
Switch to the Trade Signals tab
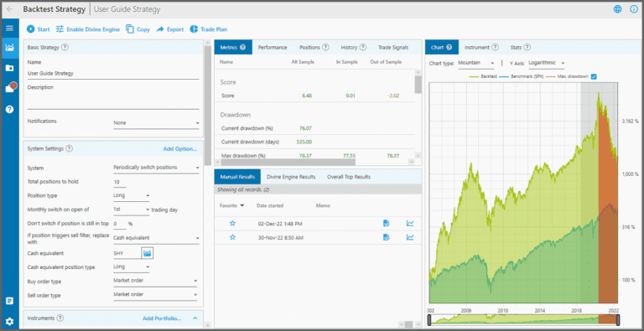point(393,47)
